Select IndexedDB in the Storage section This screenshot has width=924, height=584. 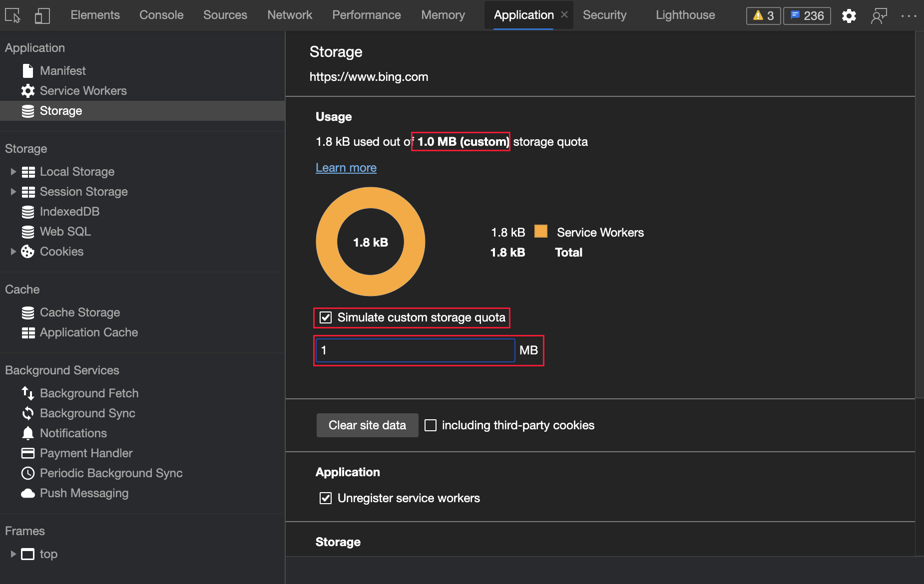tap(69, 211)
